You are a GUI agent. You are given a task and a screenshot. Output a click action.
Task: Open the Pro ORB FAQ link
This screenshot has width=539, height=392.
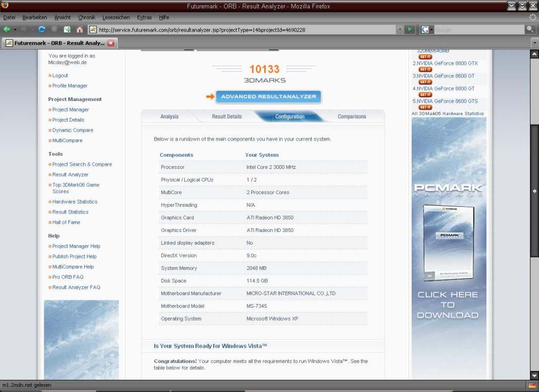coord(68,277)
